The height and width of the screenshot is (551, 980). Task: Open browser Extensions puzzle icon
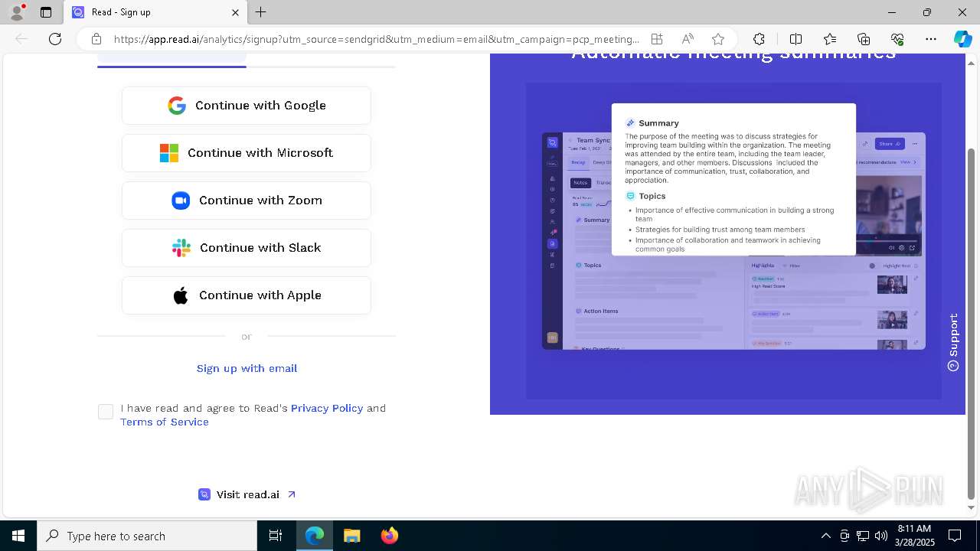coord(759,39)
